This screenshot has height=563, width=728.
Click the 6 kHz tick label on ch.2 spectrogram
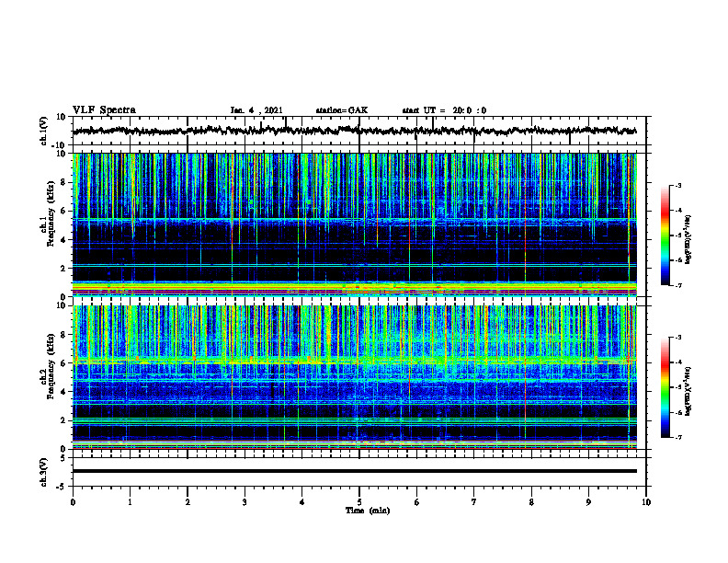[x=64, y=363]
